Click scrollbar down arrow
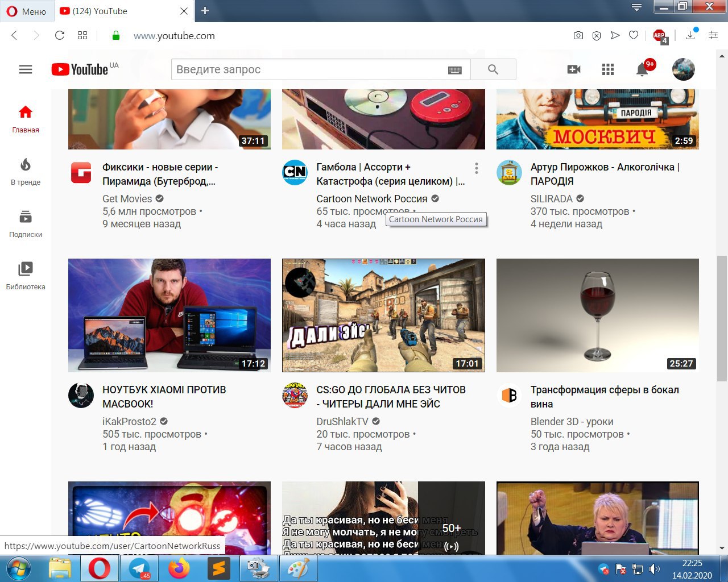 click(x=722, y=548)
